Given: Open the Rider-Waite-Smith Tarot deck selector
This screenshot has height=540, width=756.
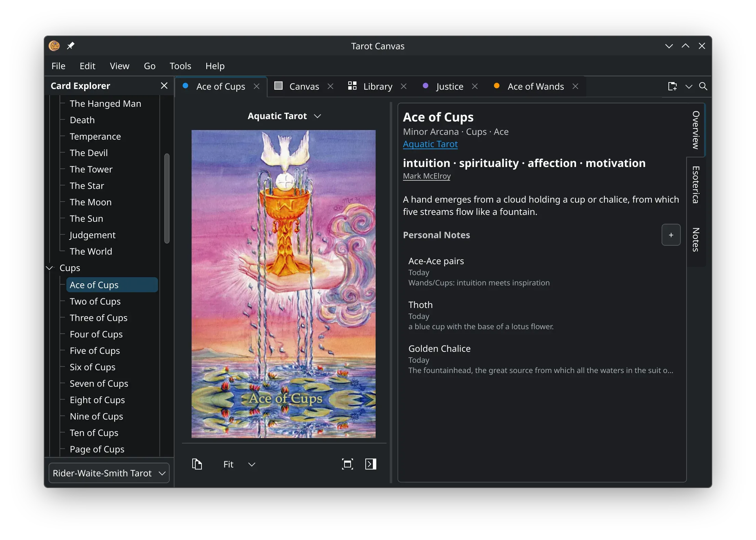Looking at the screenshot, I should [109, 473].
